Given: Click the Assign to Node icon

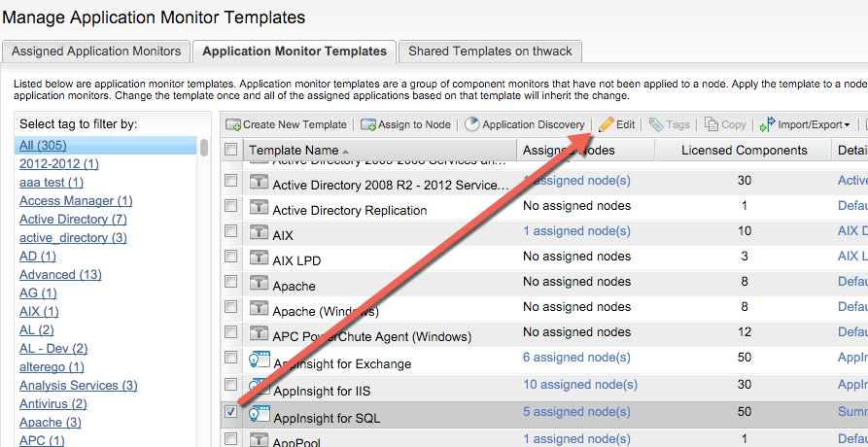Looking at the screenshot, I should [x=368, y=125].
